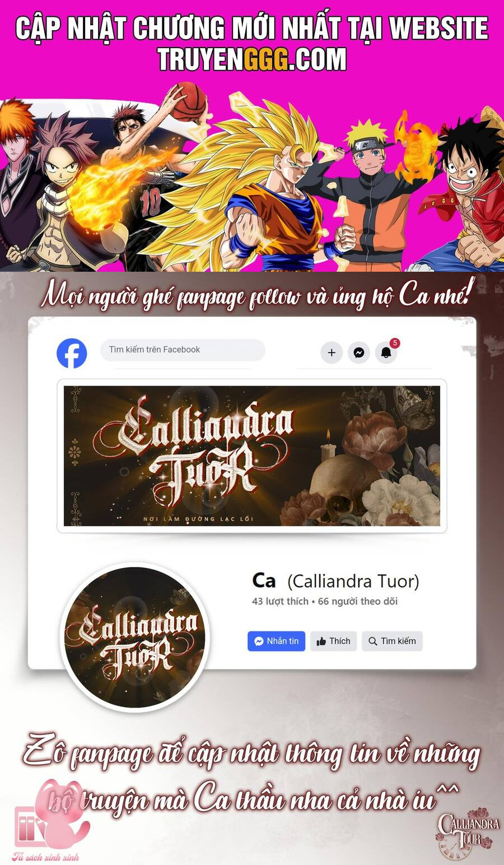Click the magnifier icon on Tìm kiếm
The height and width of the screenshot is (865, 504).
[x=373, y=641]
